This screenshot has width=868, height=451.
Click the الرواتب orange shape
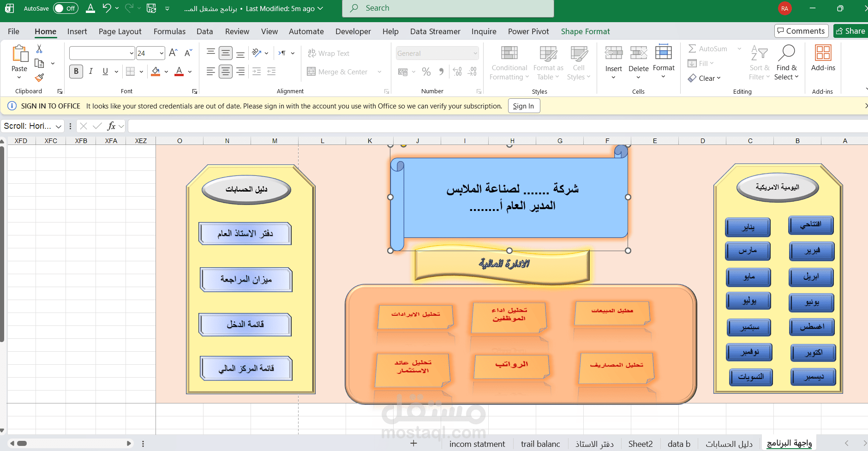click(512, 367)
